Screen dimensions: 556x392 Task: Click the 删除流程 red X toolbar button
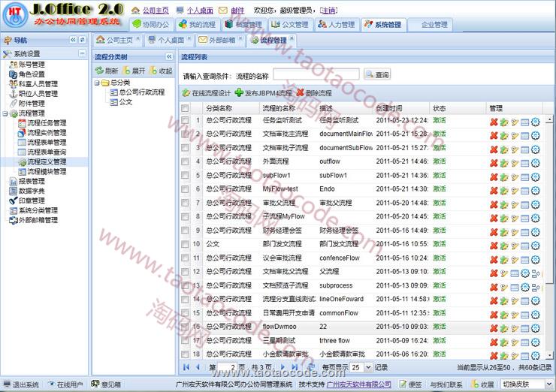click(x=313, y=93)
